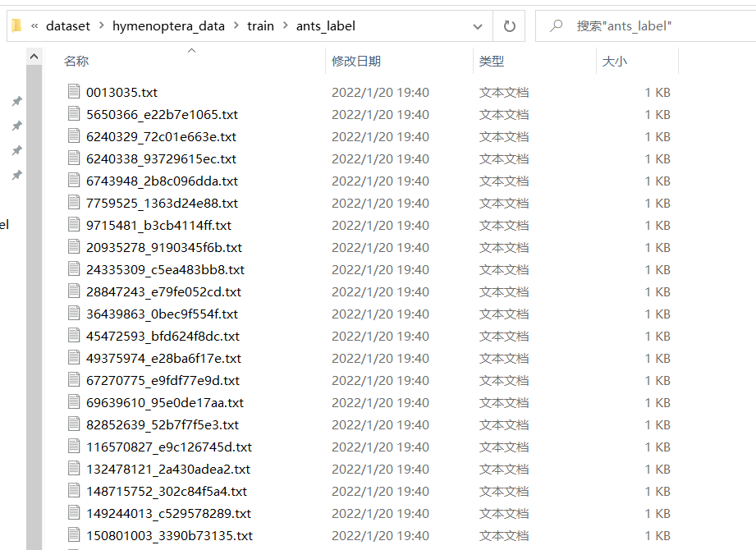
Task: Click file icon of 5650366_e22b7e1065.txt
Action: pyautogui.click(x=74, y=113)
